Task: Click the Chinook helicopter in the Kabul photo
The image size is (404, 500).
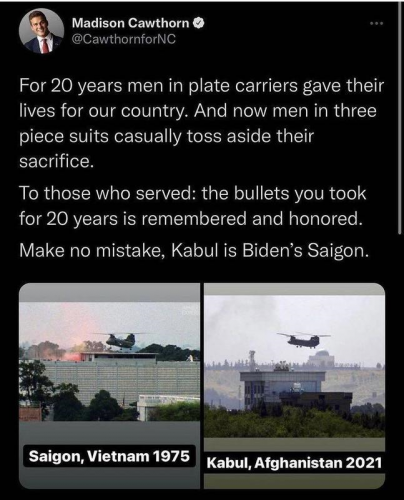Action: (303, 340)
